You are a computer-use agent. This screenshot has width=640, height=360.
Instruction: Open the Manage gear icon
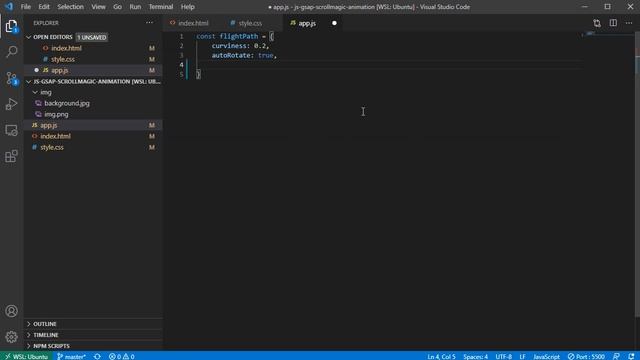(x=11, y=337)
